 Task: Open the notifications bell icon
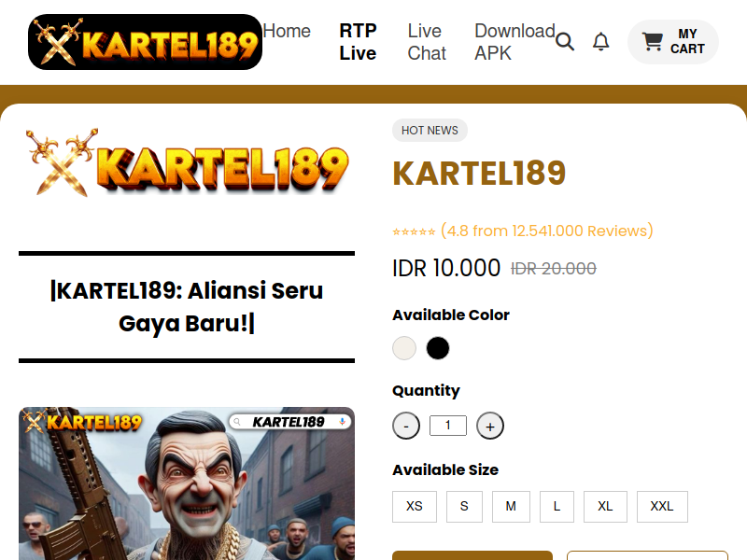pyautogui.click(x=600, y=42)
